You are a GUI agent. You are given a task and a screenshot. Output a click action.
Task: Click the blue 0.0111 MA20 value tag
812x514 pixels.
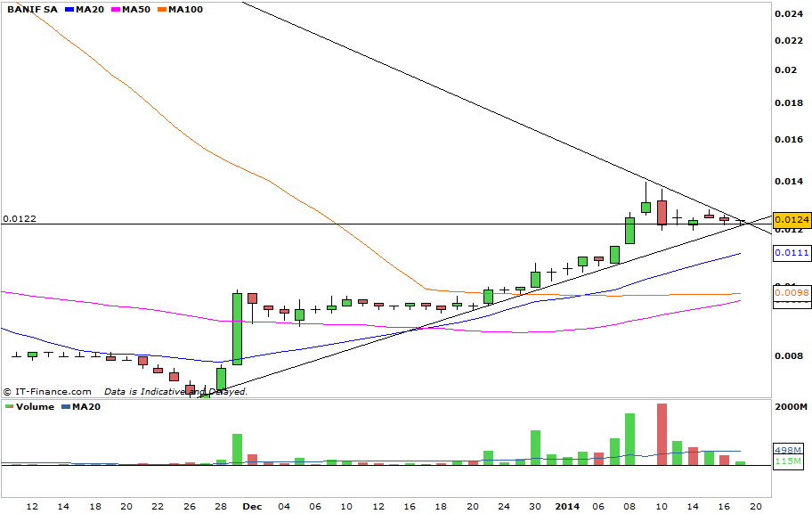(792, 253)
